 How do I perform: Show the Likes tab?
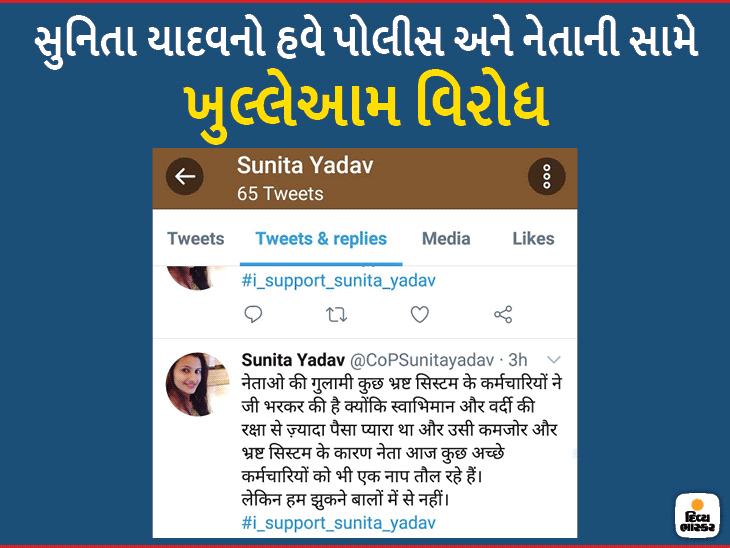pyautogui.click(x=533, y=238)
